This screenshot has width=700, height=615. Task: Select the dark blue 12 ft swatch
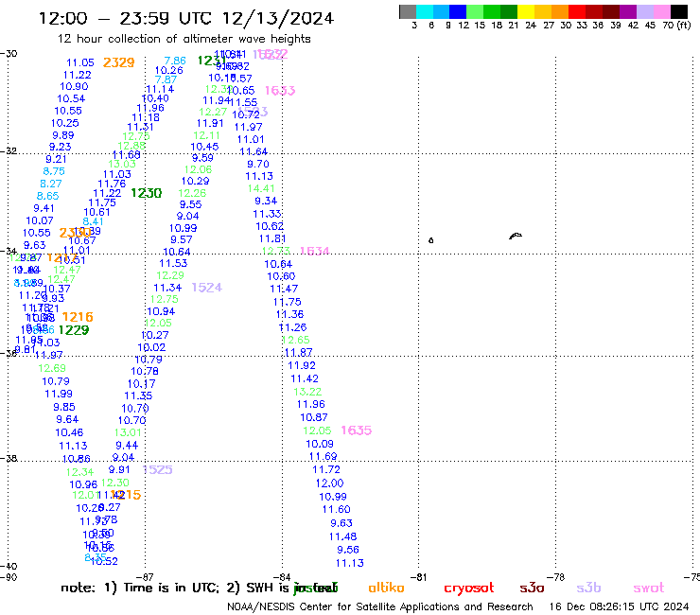(x=458, y=11)
